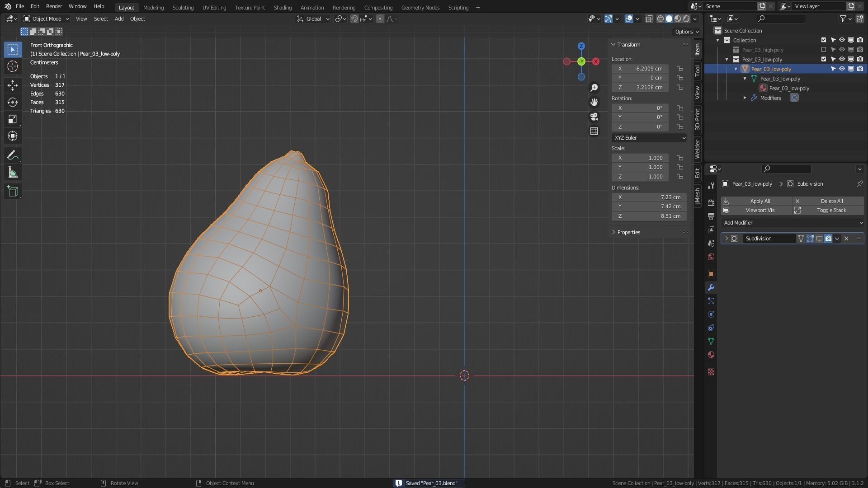Remove the Subdivision modifier with X
This screenshot has height=488, width=868.
846,239
